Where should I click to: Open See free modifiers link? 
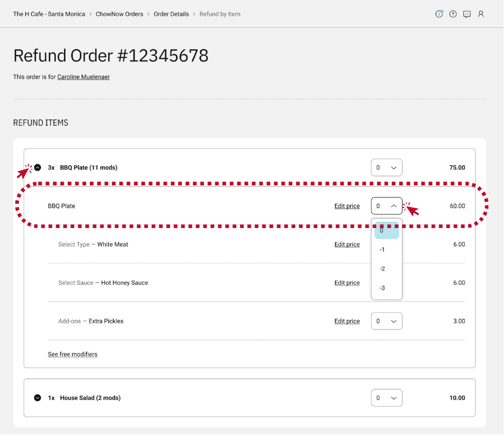pyautogui.click(x=73, y=354)
